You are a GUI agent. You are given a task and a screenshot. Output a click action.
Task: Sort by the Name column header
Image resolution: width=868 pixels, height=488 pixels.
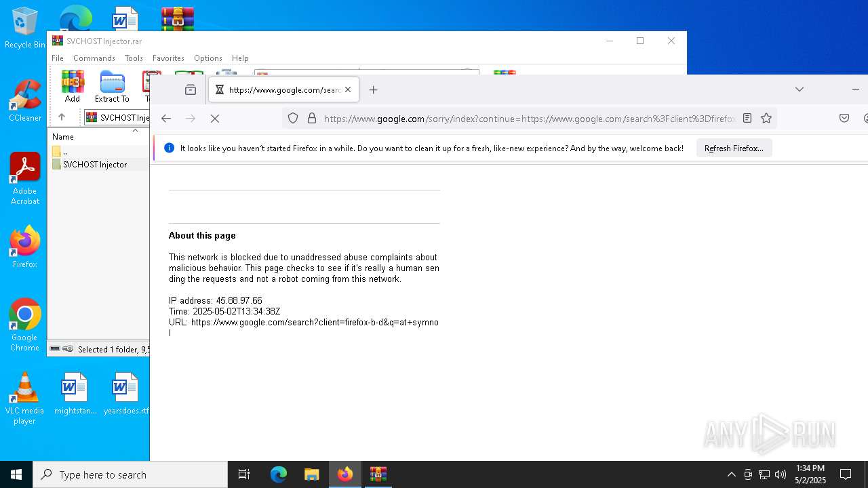click(x=63, y=136)
